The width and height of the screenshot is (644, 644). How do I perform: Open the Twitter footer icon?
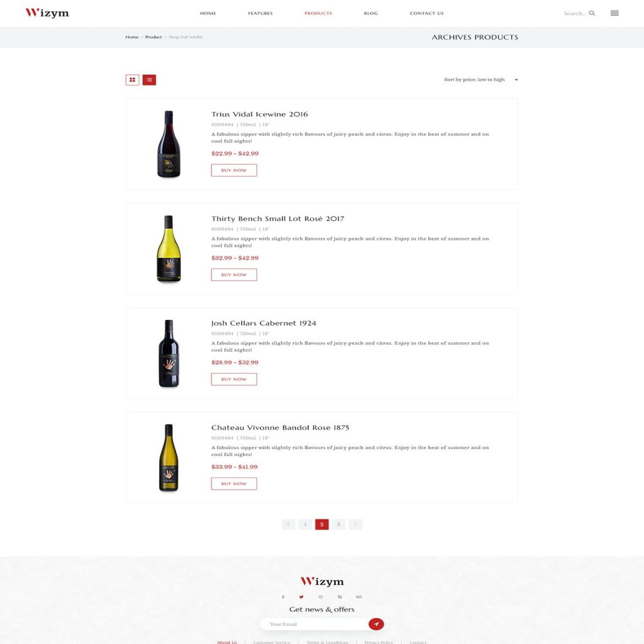pyautogui.click(x=301, y=597)
